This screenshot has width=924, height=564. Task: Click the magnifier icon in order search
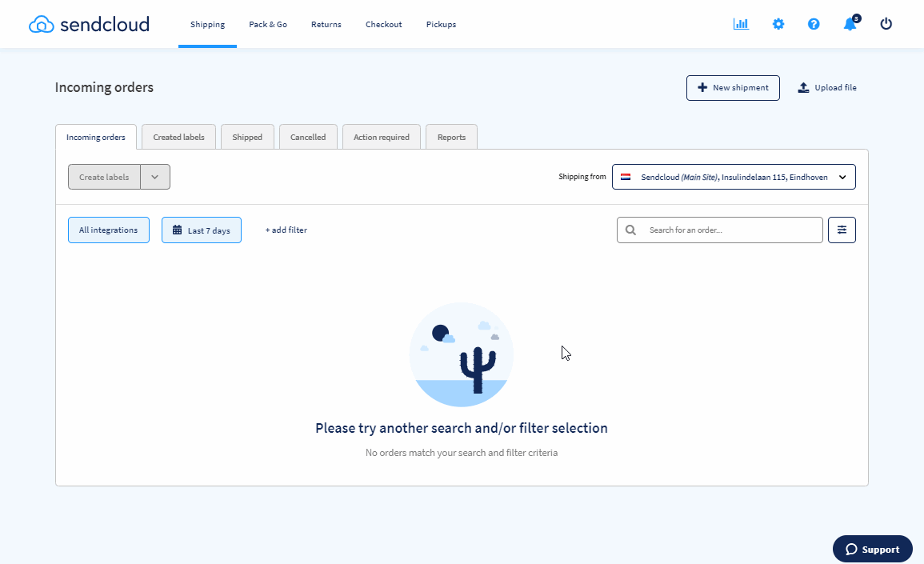coord(630,230)
